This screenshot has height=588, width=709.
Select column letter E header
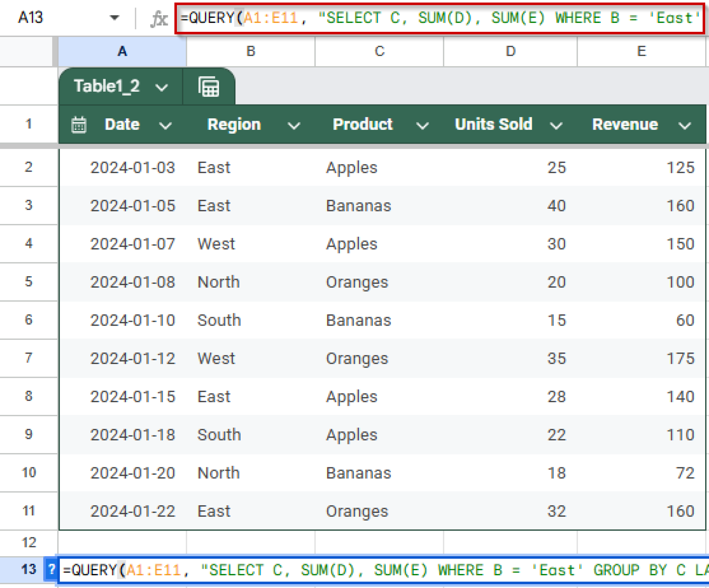point(642,51)
